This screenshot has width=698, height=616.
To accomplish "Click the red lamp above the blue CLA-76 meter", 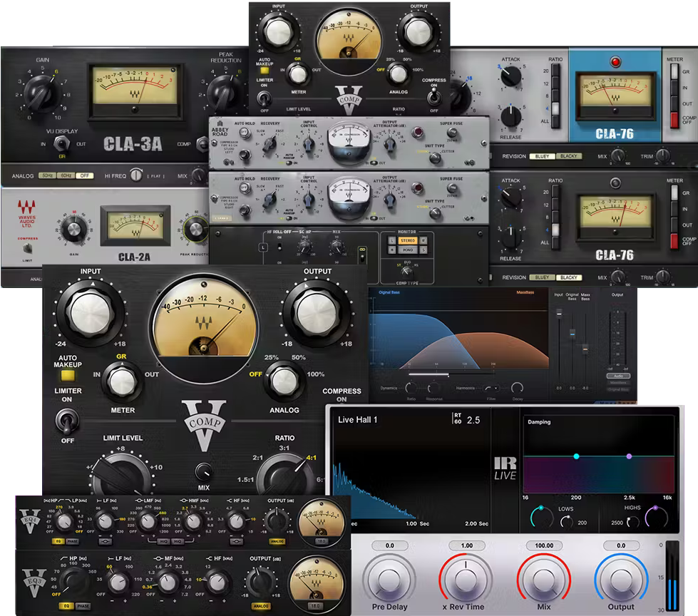I will tap(615, 61).
